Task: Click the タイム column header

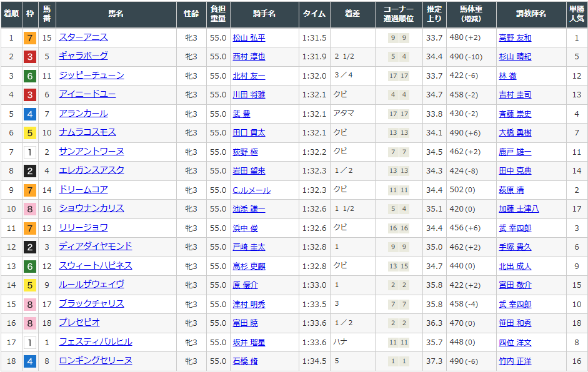Action: (314, 14)
